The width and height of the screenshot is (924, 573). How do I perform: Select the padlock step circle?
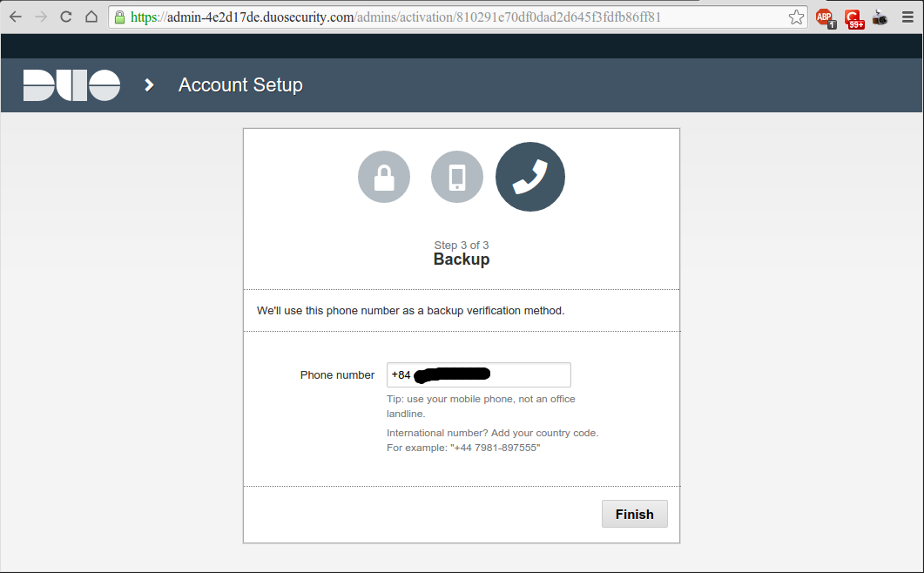point(384,177)
